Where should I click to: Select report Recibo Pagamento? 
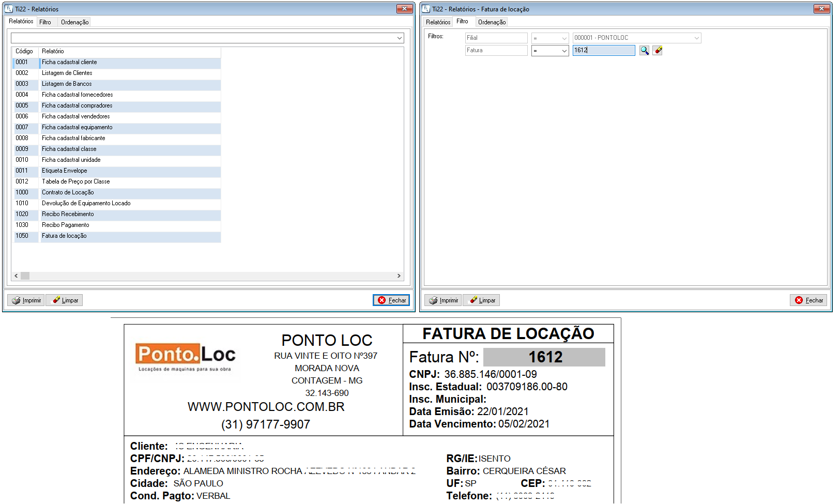(x=130, y=225)
